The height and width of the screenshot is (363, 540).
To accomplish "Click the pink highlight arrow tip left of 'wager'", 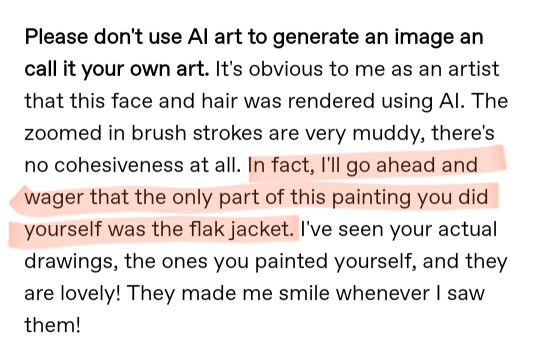I will (14, 201).
